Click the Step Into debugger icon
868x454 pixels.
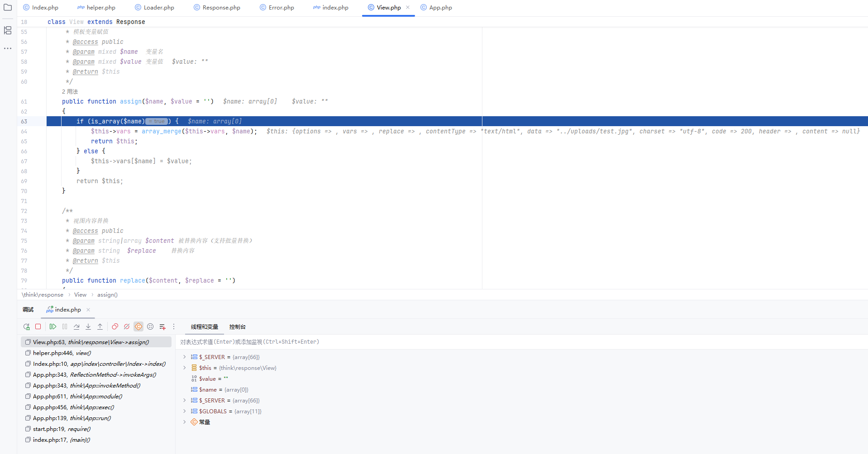(x=88, y=326)
